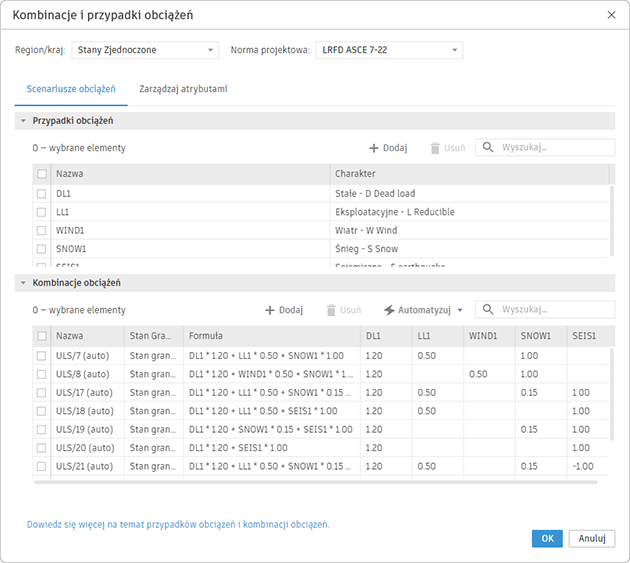The image size is (630, 563).
Task: Open the Region/kraj dropdown
Action: pyautogui.click(x=145, y=50)
